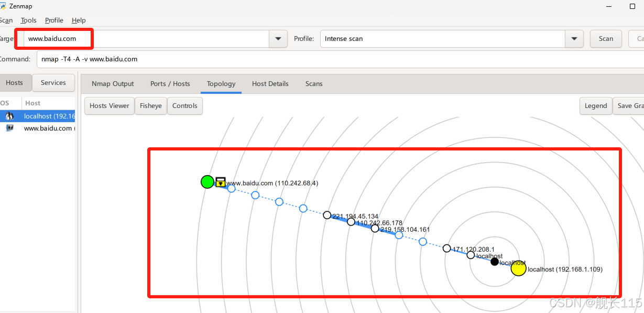The height and width of the screenshot is (313, 644).
Task: Sort by the Host column header
Action: click(x=49, y=103)
